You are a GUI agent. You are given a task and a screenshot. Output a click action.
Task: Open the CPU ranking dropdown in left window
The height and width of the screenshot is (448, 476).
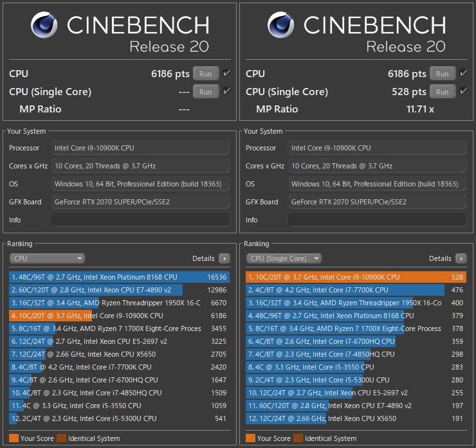click(48, 258)
